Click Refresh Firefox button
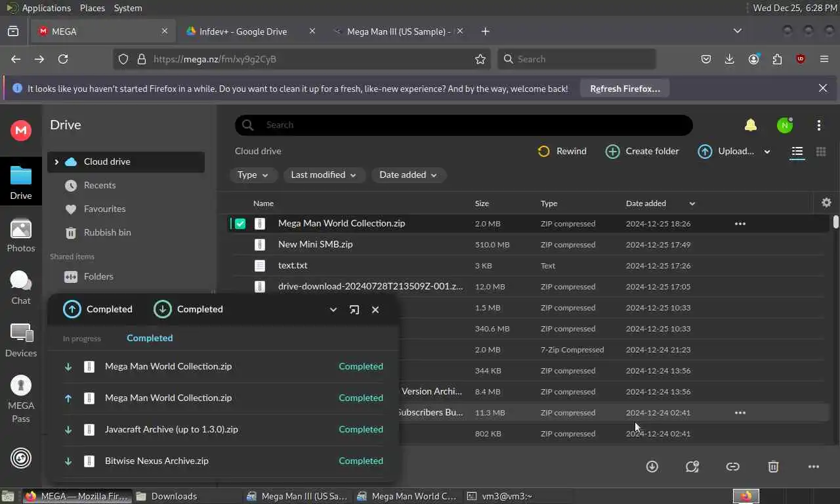This screenshot has width=840, height=504. pyautogui.click(x=625, y=89)
